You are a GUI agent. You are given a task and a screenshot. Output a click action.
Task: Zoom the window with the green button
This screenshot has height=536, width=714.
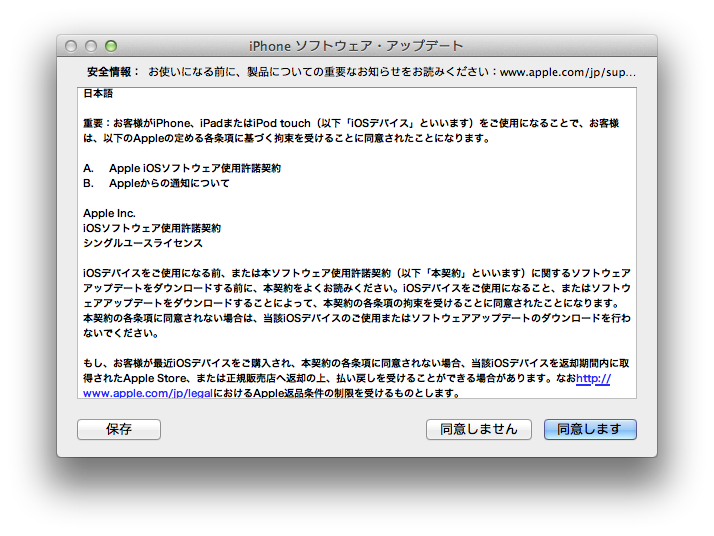click(111, 46)
